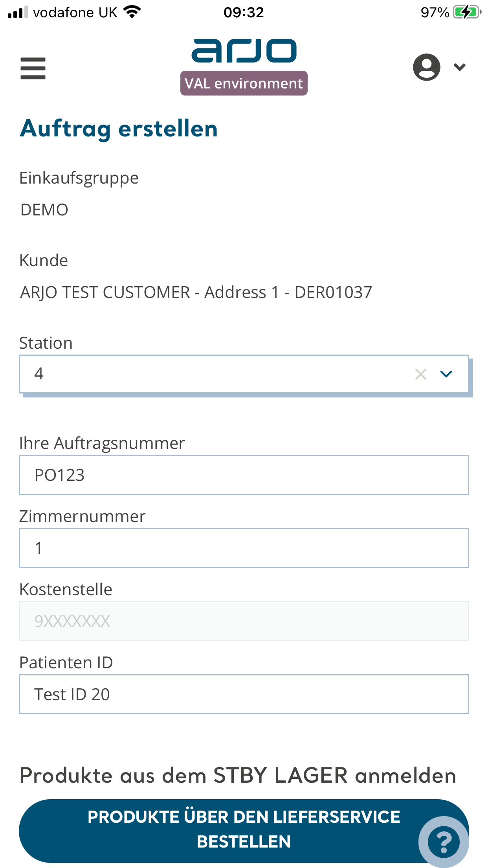Open the Station combo box showing 4
The width and height of the screenshot is (488, 868).
[244, 374]
